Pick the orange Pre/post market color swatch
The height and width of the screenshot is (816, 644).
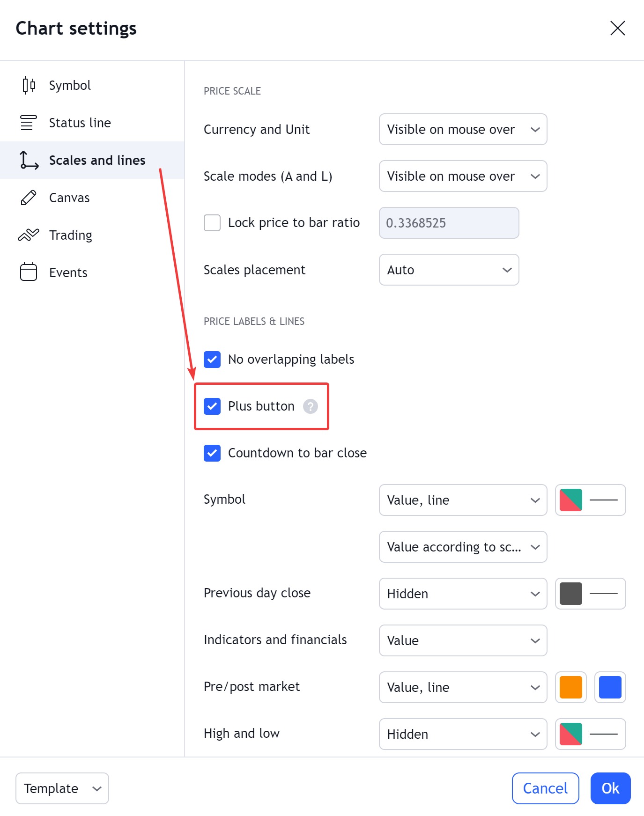[570, 687]
